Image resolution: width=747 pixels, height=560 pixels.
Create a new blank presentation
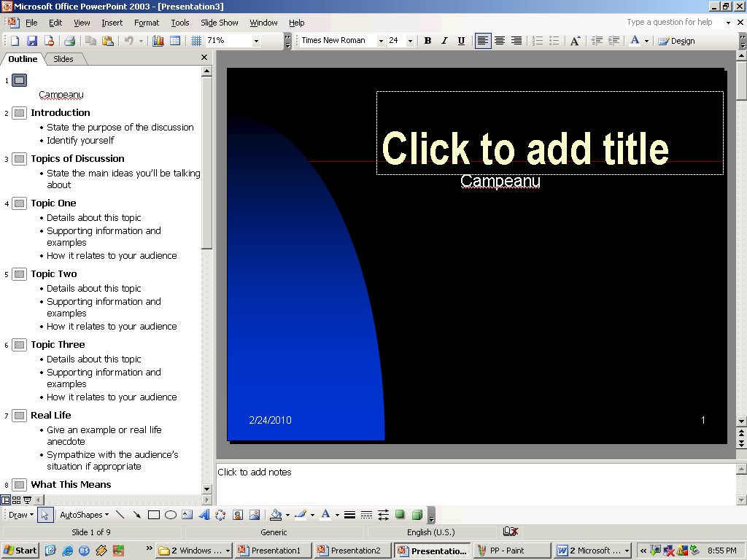tap(15, 41)
